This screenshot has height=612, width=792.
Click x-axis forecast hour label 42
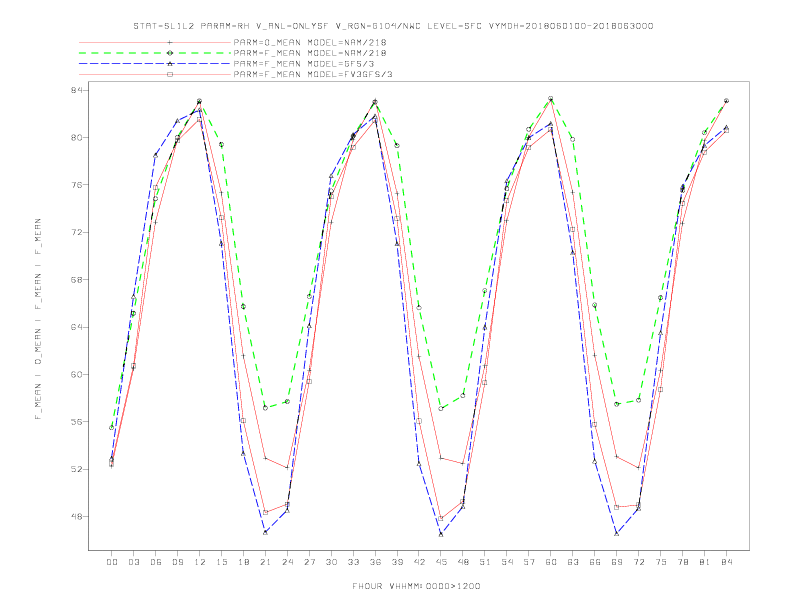419,562
